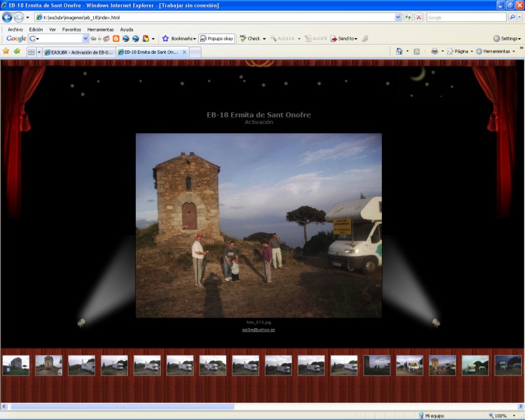
Task: Expand the Herramientas command bar dropdown
Action: (x=496, y=51)
